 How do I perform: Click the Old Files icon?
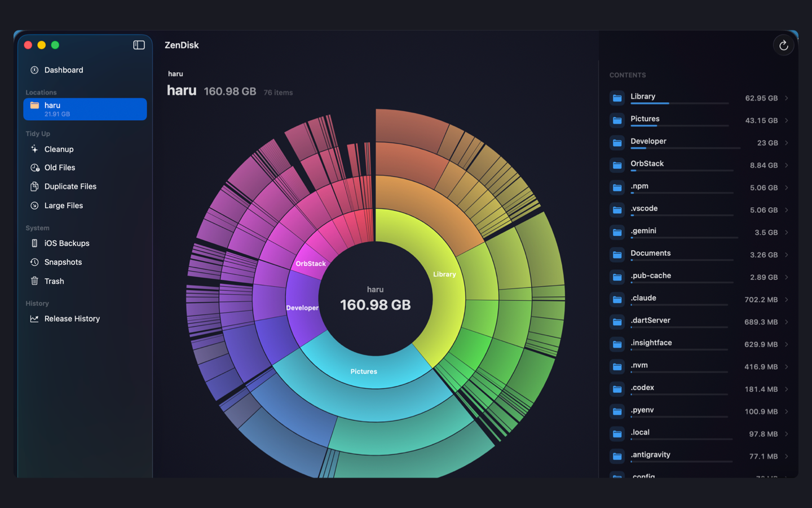click(x=34, y=168)
